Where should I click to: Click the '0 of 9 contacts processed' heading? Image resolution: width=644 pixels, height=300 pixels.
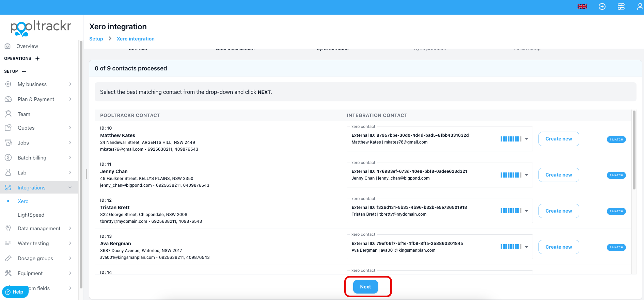131,68
